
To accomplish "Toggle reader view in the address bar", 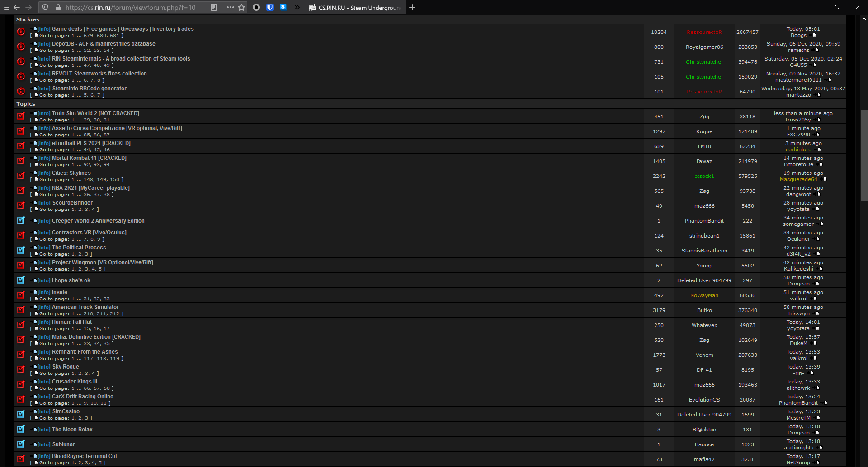I will (x=214, y=7).
